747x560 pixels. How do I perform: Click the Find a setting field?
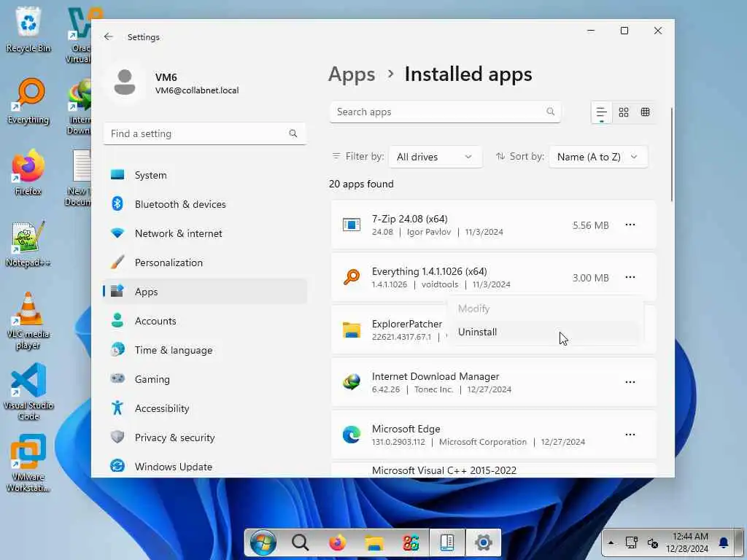point(205,134)
